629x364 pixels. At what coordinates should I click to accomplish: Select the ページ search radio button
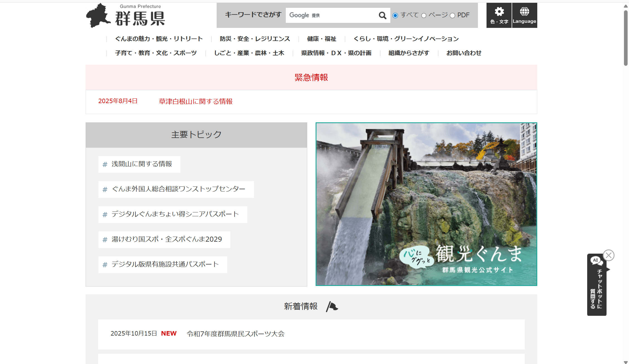click(x=424, y=16)
